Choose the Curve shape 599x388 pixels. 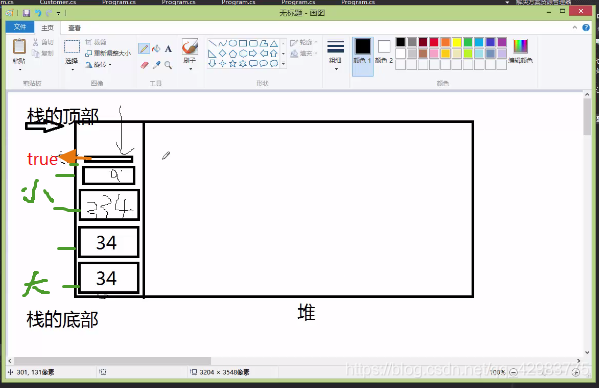coord(223,43)
